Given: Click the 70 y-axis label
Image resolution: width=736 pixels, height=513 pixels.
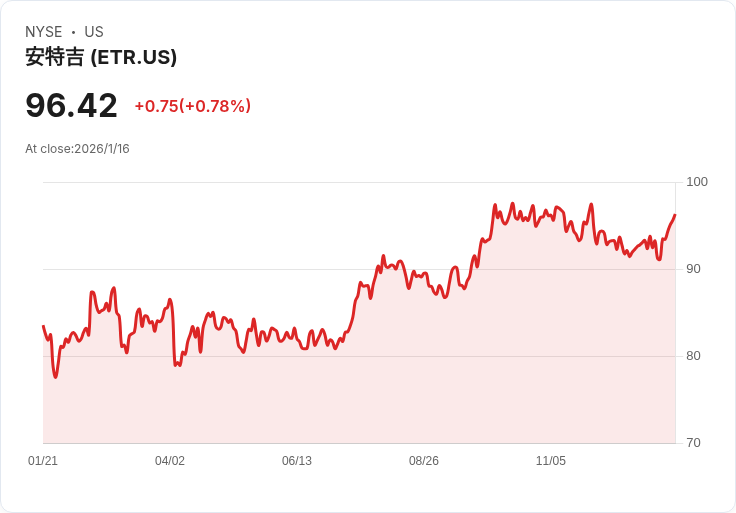Looking at the screenshot, I should click(x=694, y=443).
